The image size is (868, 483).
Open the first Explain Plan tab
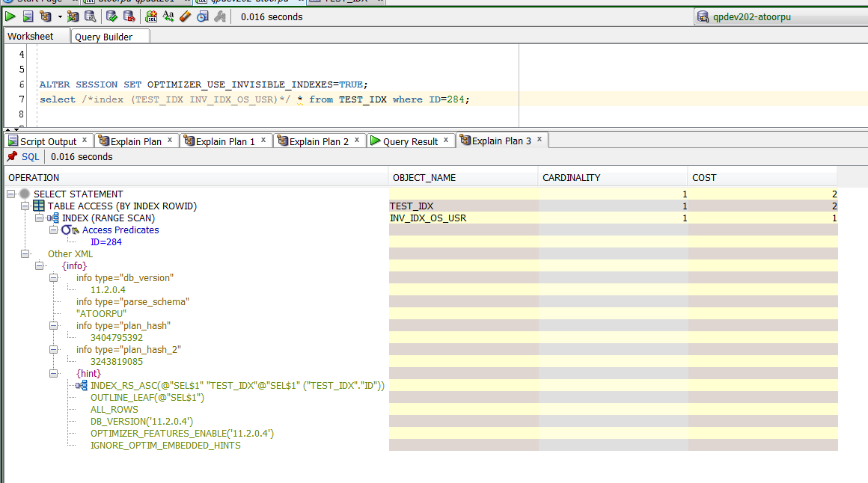[136, 141]
